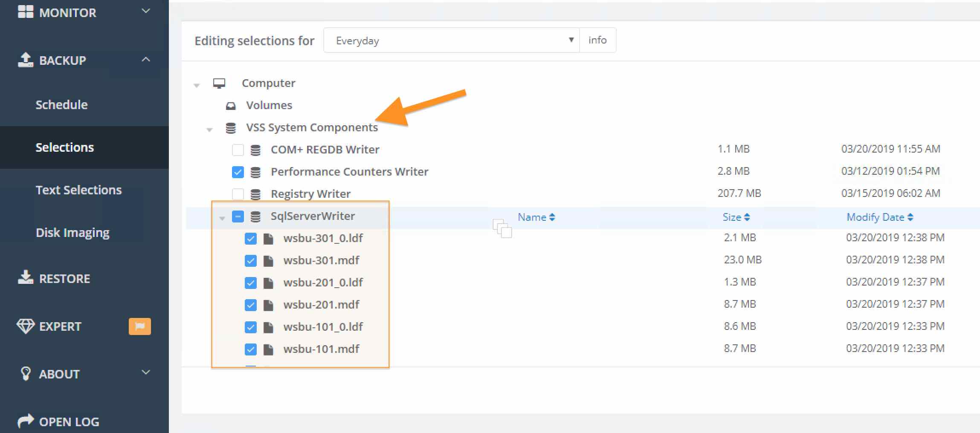The height and width of the screenshot is (433, 980).
Task: Click the 207.7 MB size value
Action: point(739,193)
